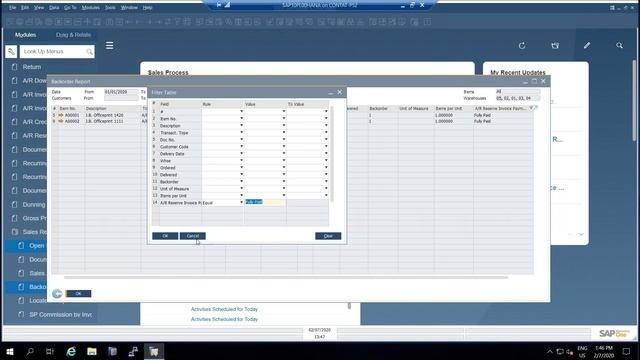Viewport: 640px width, 360px height.
Task: Open Value dropdown for Delivery Date row
Action: pyautogui.click(x=284, y=153)
